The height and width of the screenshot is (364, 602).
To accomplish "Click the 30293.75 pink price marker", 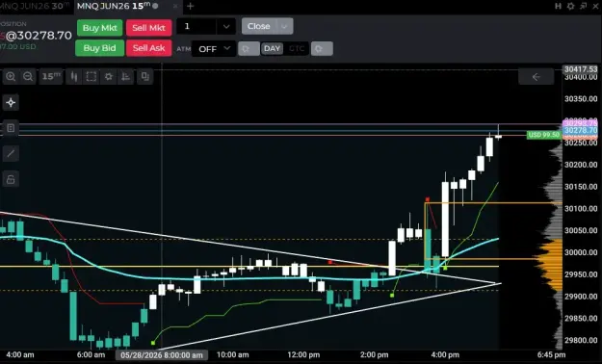I will (x=581, y=123).
